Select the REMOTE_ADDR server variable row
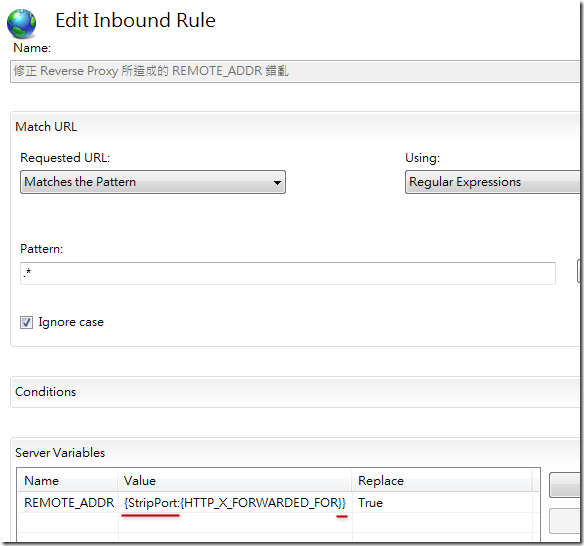The width and height of the screenshot is (584, 546). click(278, 503)
